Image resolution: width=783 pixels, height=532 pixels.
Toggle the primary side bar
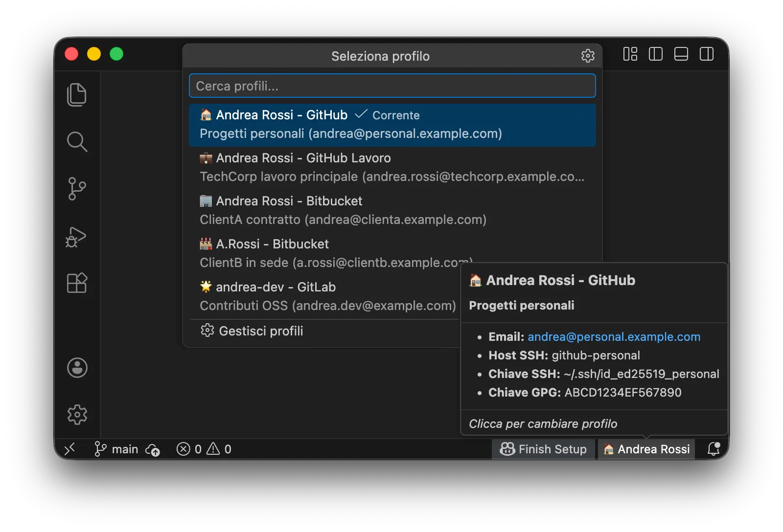point(656,54)
